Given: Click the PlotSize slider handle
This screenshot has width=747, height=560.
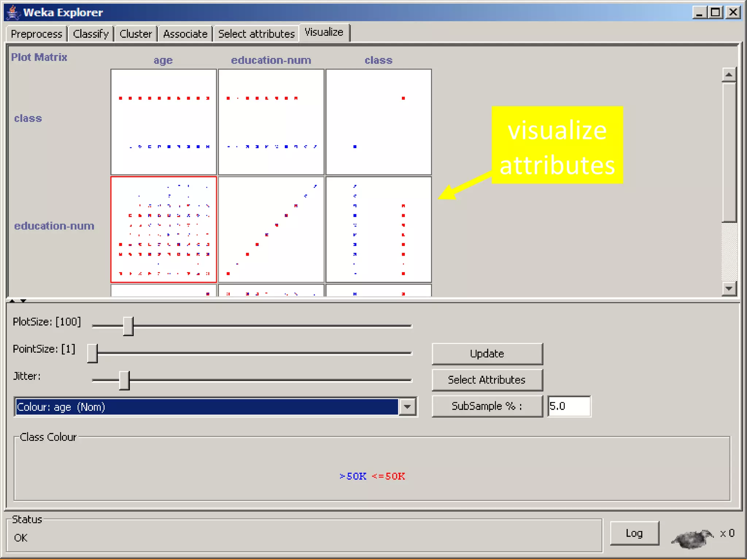Looking at the screenshot, I should click(128, 326).
